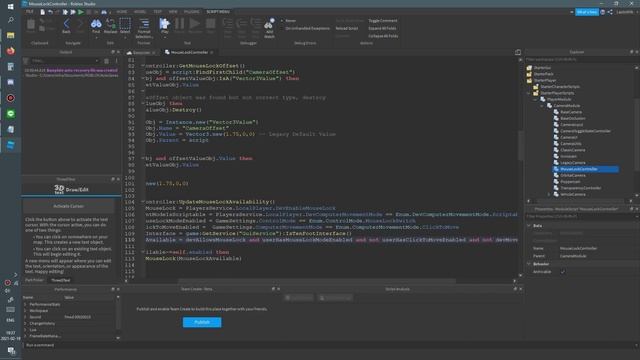Switch to HOME ribbon tab

pos(122,12)
